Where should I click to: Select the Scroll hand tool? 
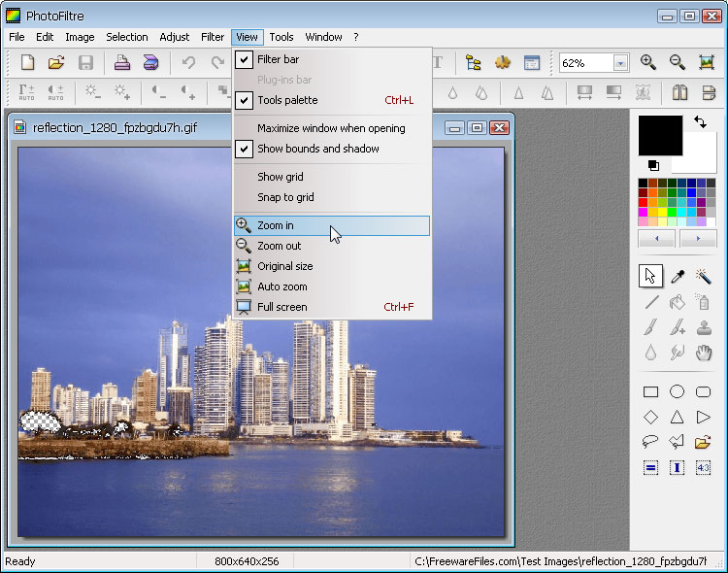click(704, 353)
